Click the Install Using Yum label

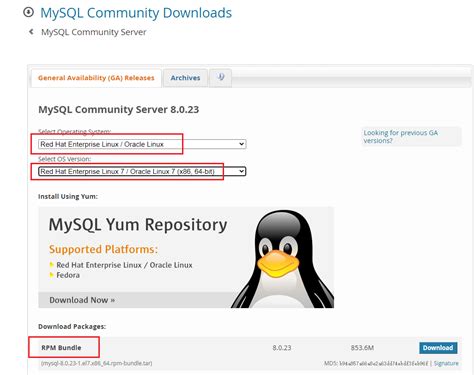click(68, 197)
